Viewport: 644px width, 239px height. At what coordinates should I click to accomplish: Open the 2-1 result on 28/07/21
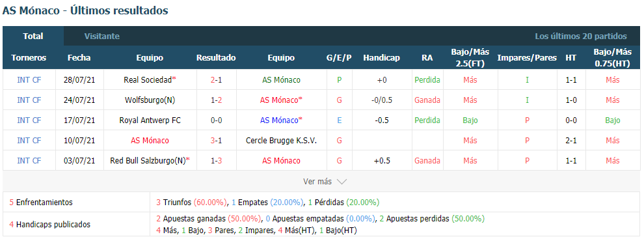click(x=216, y=80)
